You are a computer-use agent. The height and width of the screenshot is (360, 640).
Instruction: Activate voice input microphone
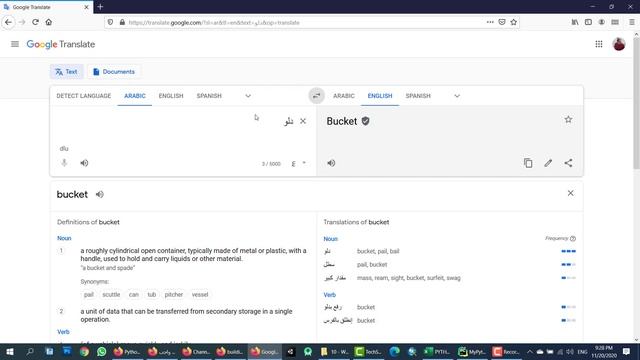tap(64, 163)
